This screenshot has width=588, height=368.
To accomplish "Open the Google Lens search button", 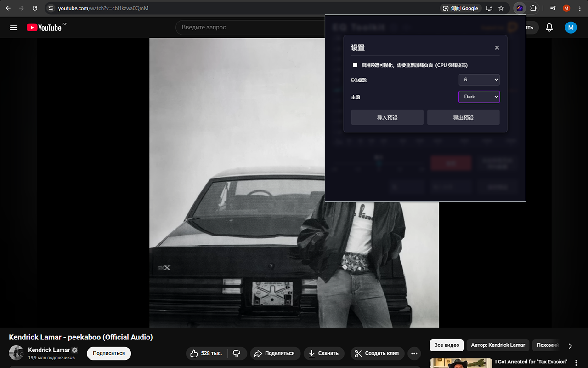I will pyautogui.click(x=460, y=8).
